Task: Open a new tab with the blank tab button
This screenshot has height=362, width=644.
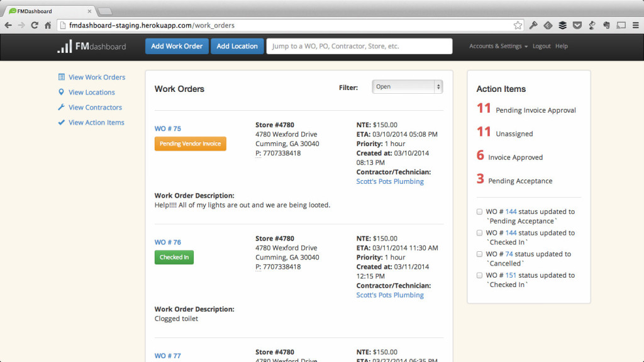Action: (x=105, y=11)
